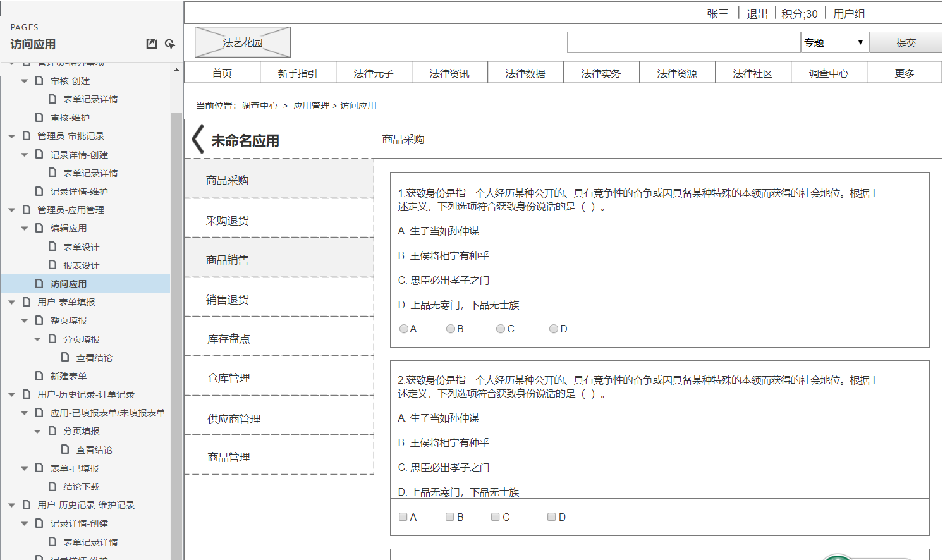The width and height of the screenshot is (945, 560).
Task: Click the 用户组 link in top bar
Action: point(849,14)
